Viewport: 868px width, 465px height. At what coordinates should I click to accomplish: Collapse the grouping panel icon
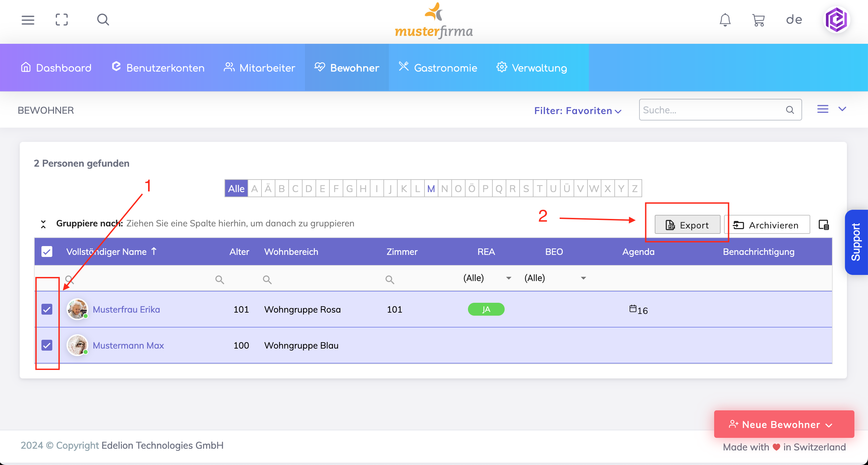[x=43, y=224]
